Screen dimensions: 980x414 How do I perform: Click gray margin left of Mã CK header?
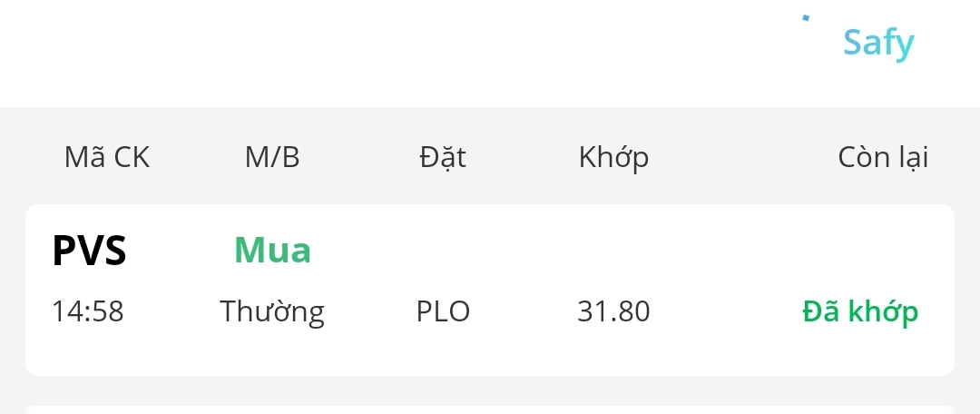point(23,157)
